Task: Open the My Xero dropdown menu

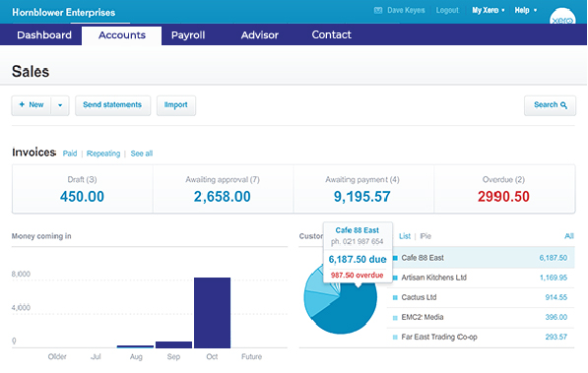Action: pyautogui.click(x=489, y=10)
